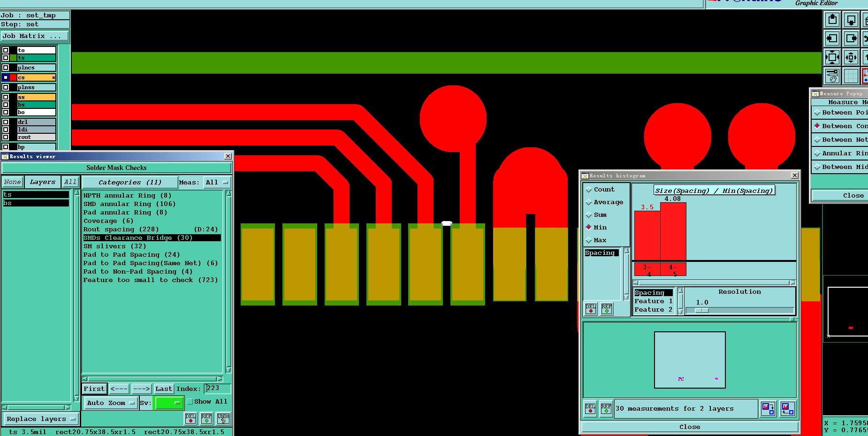Open the Auto Zoom dropdown
868x436 pixels.
pos(110,403)
